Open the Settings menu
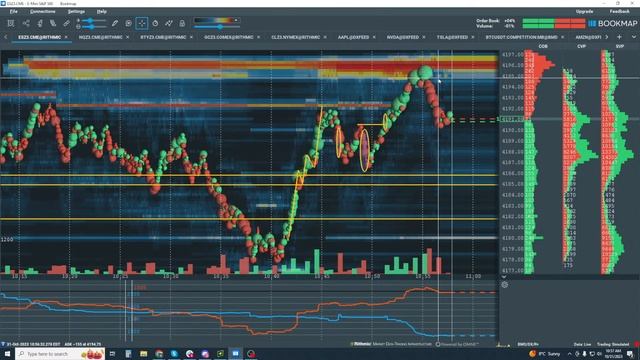 click(76, 11)
